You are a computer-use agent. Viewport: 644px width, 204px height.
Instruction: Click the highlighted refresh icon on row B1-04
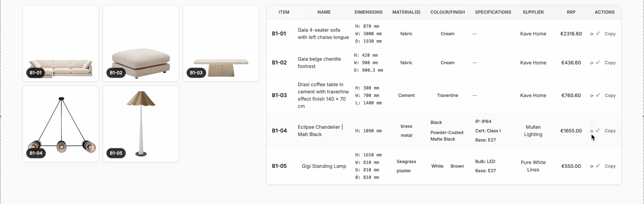(x=592, y=131)
